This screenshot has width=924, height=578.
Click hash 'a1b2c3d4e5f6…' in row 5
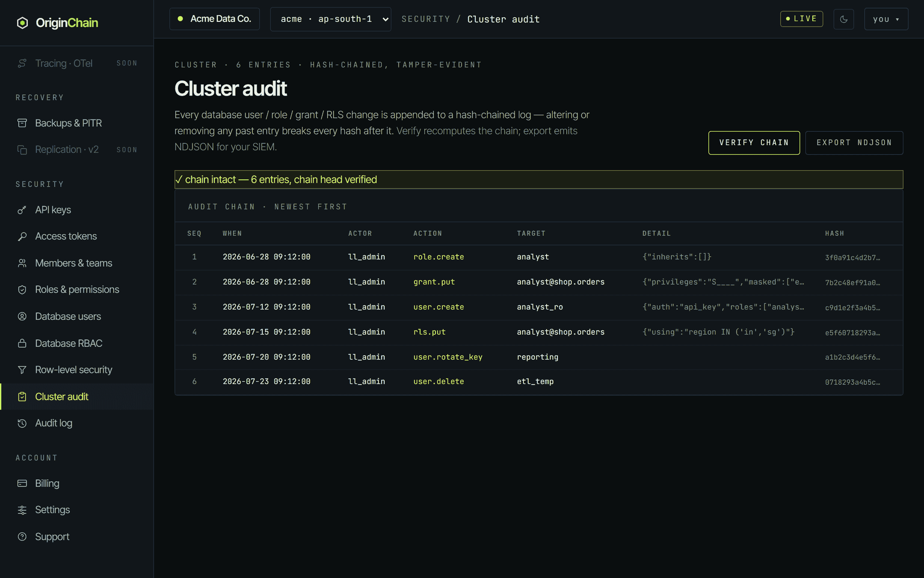pos(853,357)
